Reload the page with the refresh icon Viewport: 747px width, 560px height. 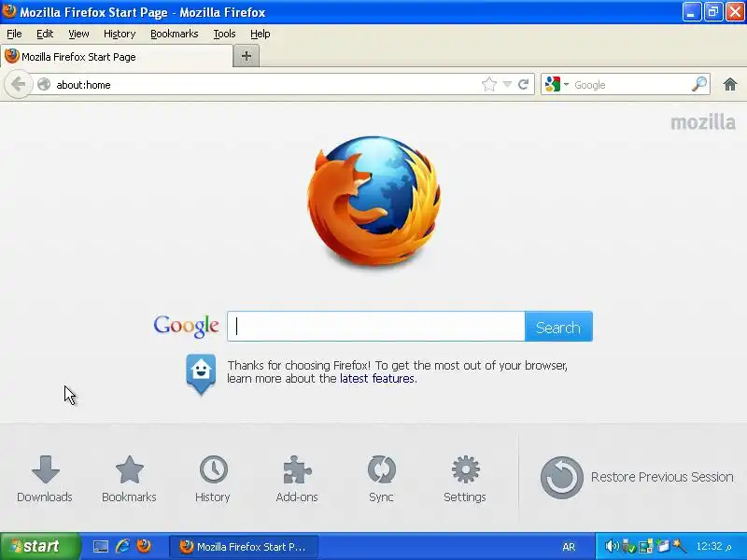523,85
